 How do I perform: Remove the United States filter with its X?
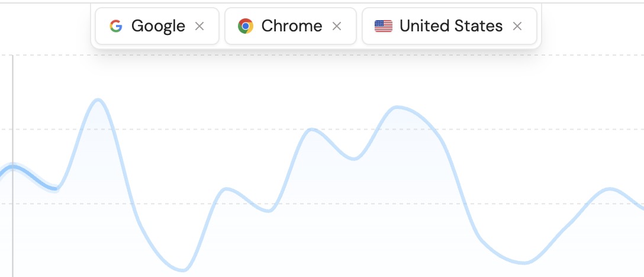[x=517, y=26]
